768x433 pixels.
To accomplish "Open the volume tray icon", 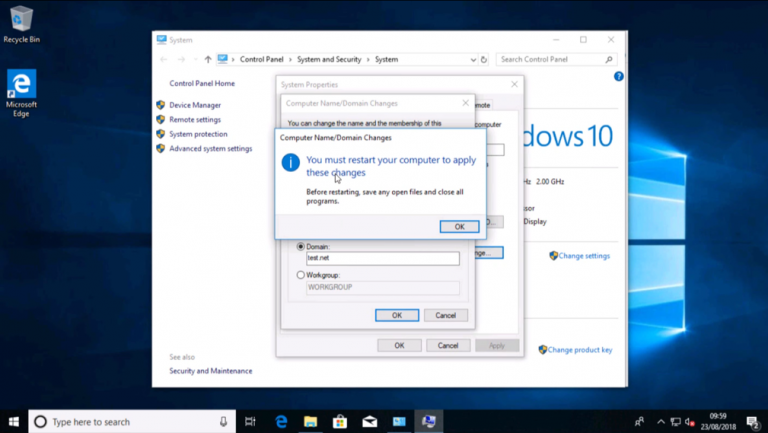I will [690, 422].
